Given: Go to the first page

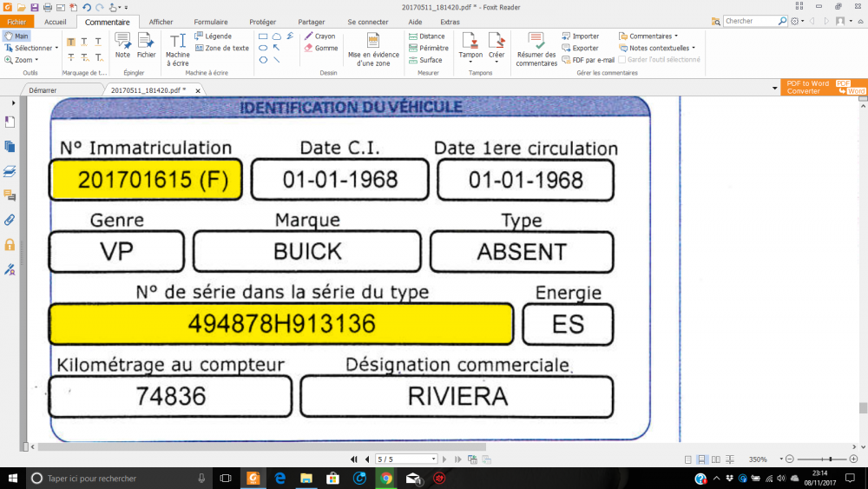Looking at the screenshot, I should (x=354, y=459).
